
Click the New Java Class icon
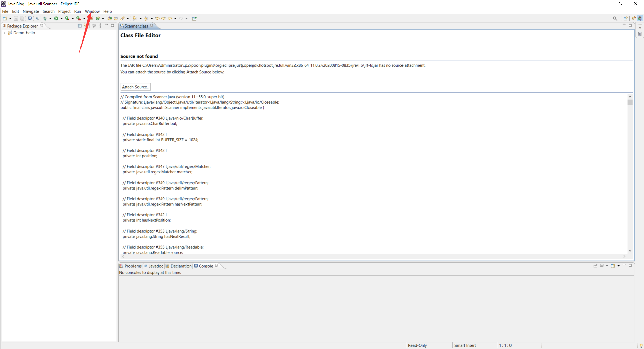tap(98, 18)
